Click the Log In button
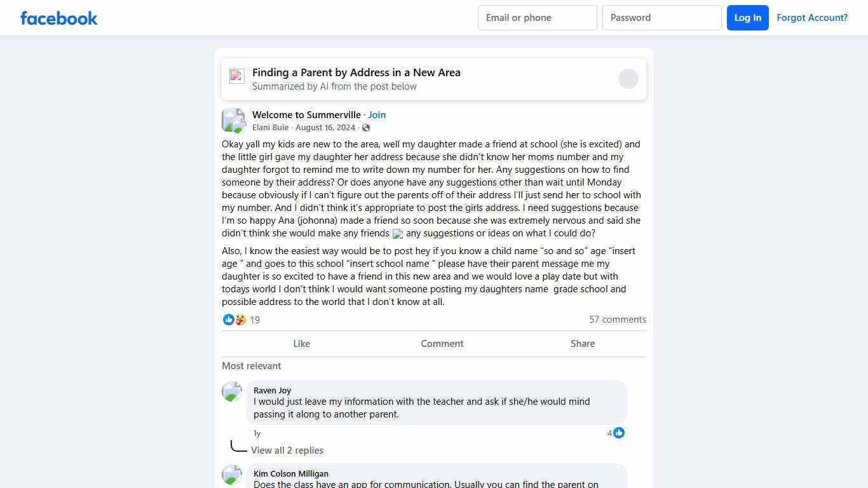Viewport: 868px width, 488px height. pos(747,18)
